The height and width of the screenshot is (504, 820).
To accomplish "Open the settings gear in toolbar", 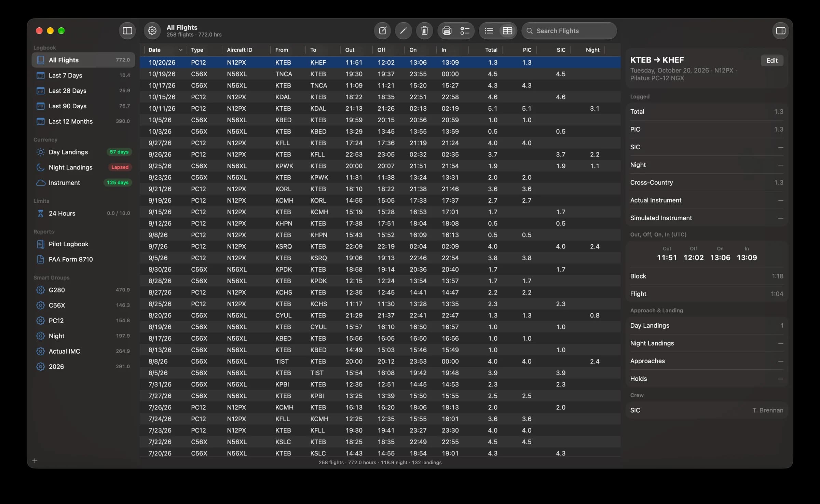I will click(152, 31).
